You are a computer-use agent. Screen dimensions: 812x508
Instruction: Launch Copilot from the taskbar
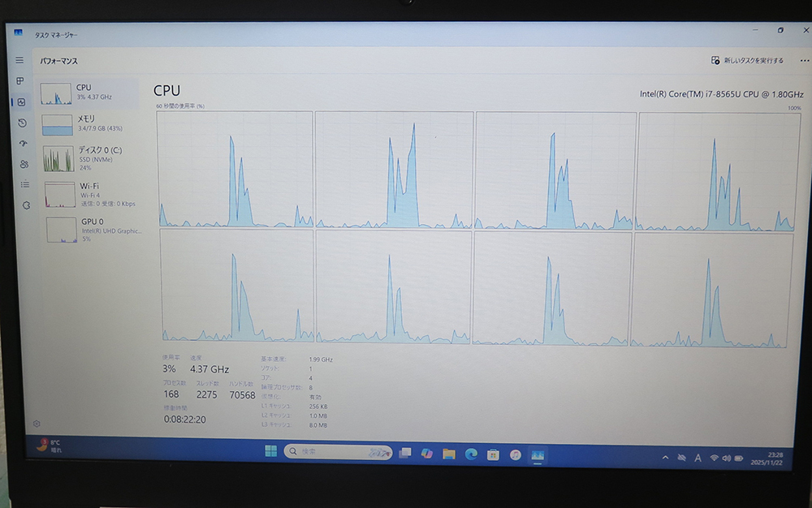point(427,453)
